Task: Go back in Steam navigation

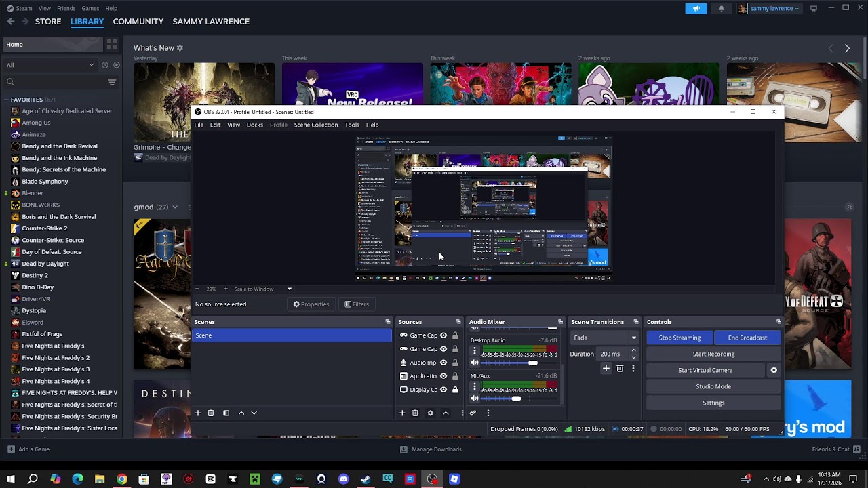Action: (x=11, y=22)
